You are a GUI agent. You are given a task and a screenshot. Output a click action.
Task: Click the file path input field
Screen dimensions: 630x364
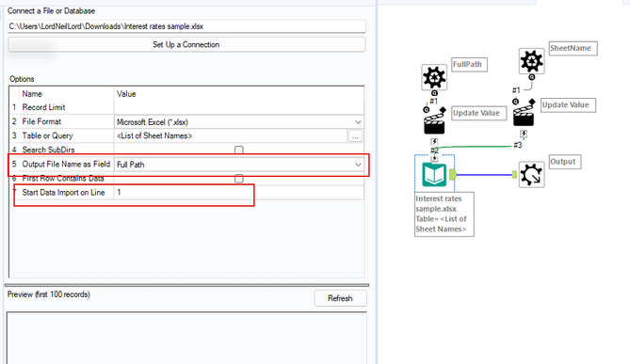[186, 26]
